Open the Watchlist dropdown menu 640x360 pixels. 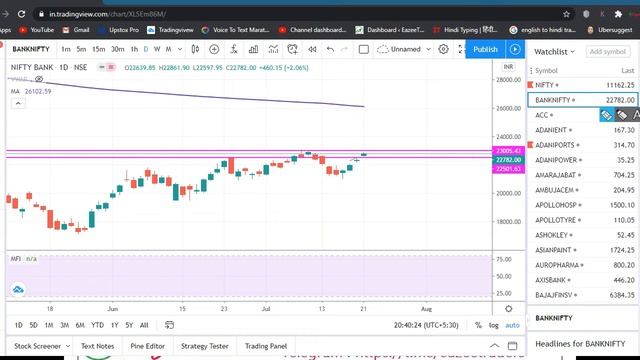click(x=554, y=52)
